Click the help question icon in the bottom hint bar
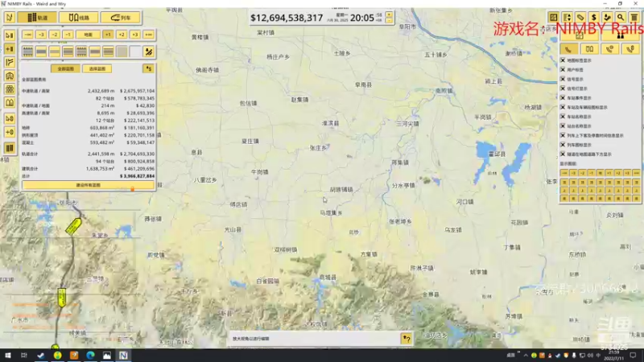This screenshot has width=644, height=362. (407, 339)
